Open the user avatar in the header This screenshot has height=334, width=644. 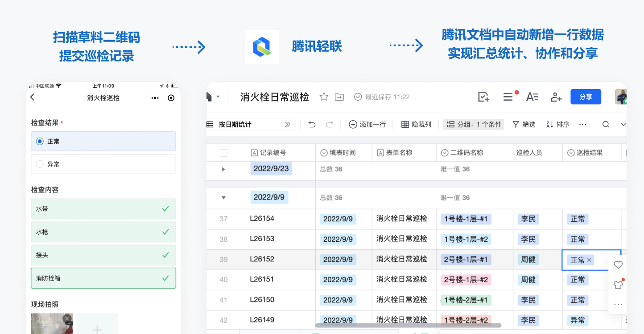coord(621,97)
